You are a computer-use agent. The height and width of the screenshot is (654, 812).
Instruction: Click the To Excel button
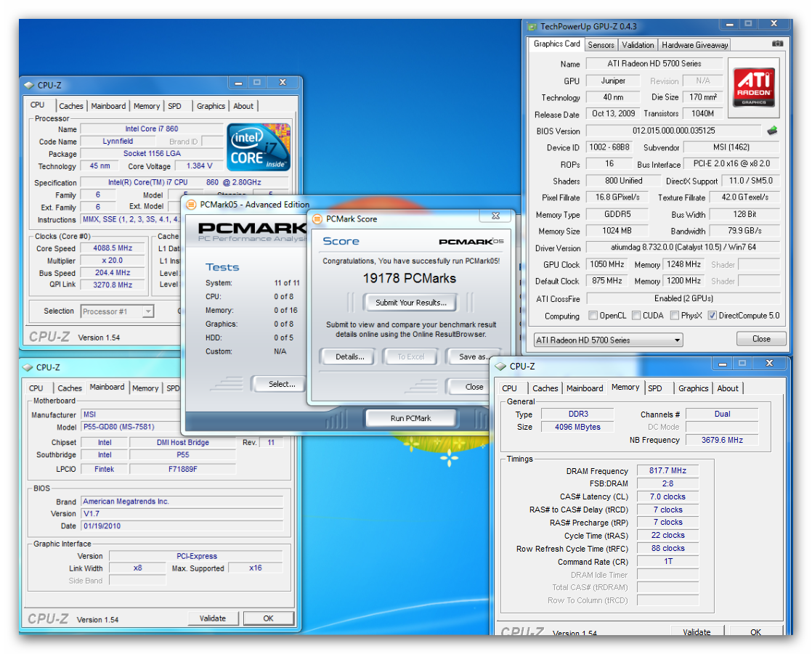pyautogui.click(x=410, y=357)
